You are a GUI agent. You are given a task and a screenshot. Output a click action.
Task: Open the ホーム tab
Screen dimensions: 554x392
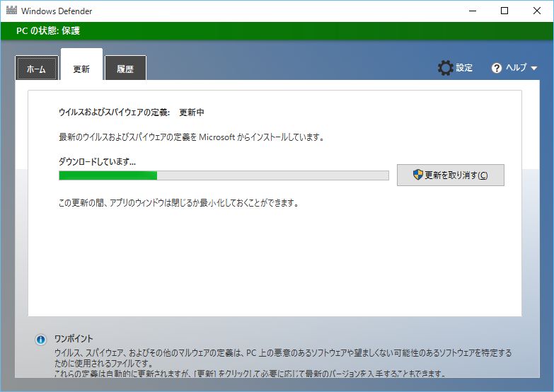pos(37,68)
